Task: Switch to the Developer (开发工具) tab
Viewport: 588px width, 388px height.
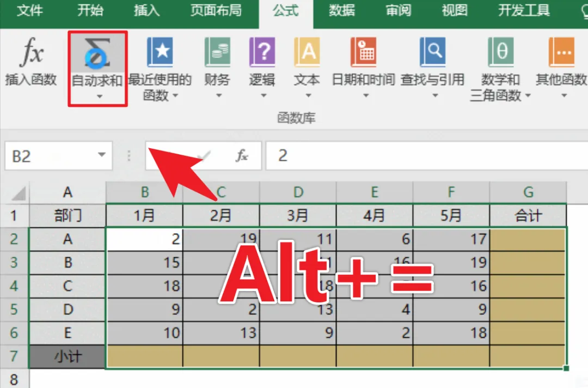Action: click(x=524, y=10)
